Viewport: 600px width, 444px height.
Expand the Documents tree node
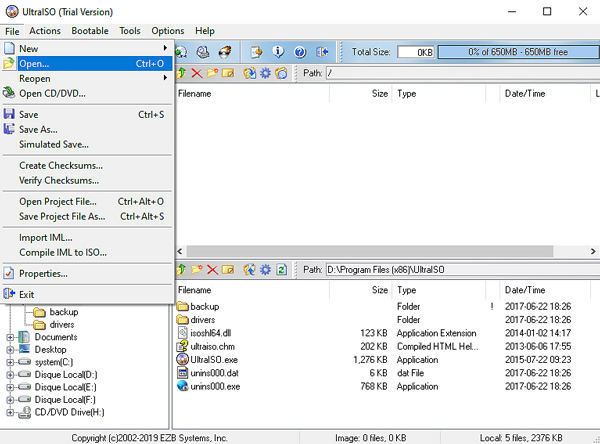[x=11, y=337]
